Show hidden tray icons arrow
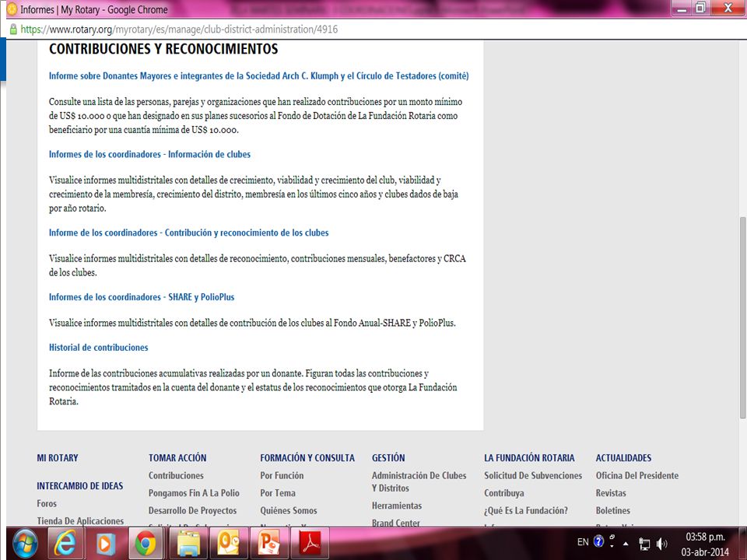 [x=626, y=544]
